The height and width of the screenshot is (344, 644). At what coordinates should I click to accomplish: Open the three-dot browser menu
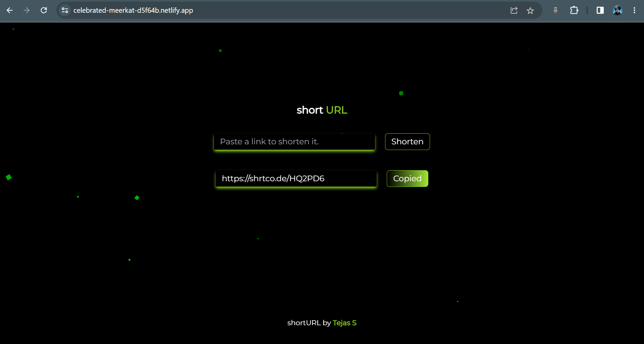tap(634, 10)
